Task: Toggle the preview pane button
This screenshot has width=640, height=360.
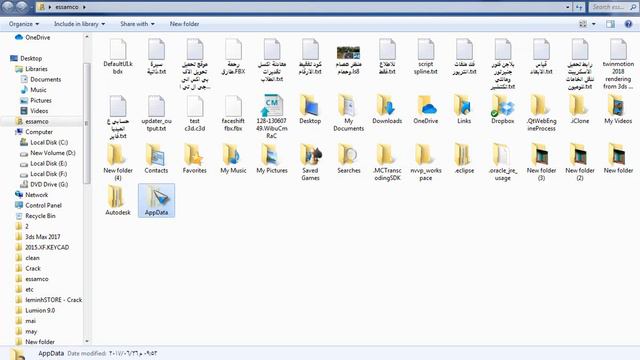Action: click(610, 24)
